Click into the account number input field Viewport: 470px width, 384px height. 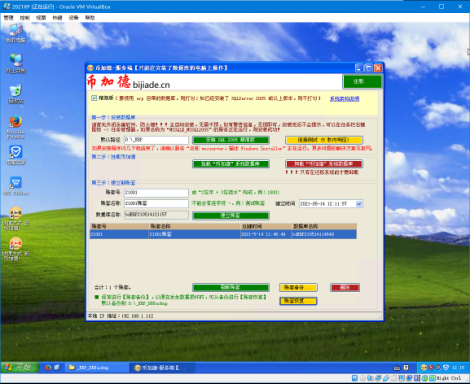click(156, 192)
